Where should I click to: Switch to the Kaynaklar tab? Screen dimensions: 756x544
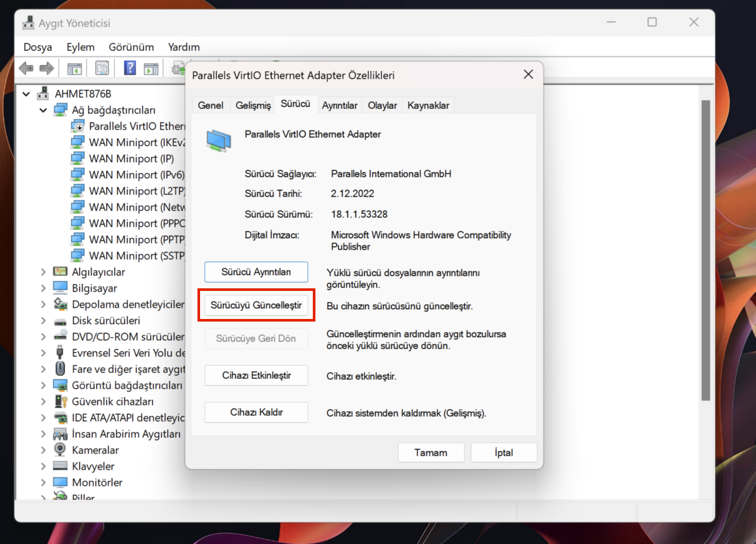click(428, 105)
